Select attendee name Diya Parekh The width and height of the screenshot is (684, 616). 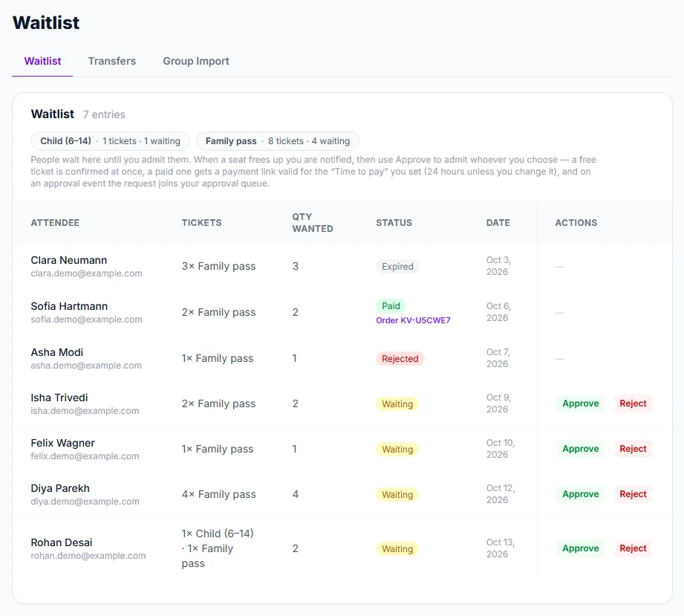click(x=60, y=488)
